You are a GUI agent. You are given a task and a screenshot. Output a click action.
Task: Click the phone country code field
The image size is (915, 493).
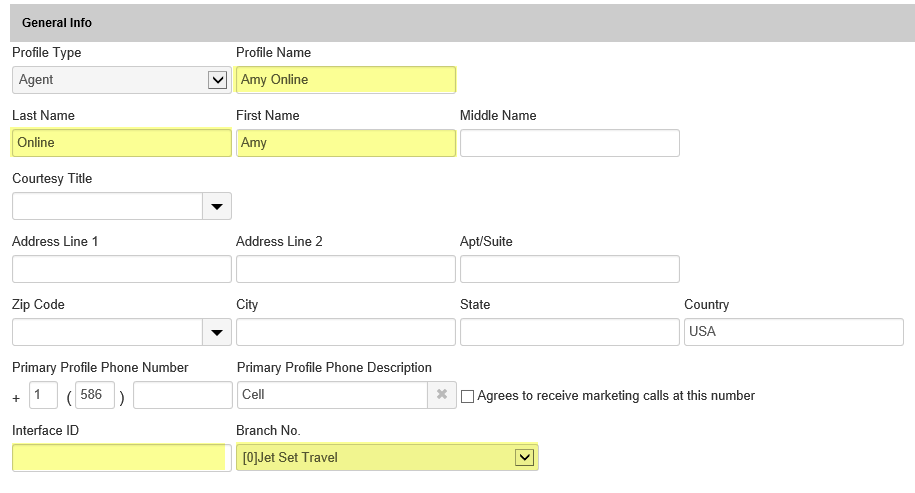43,395
